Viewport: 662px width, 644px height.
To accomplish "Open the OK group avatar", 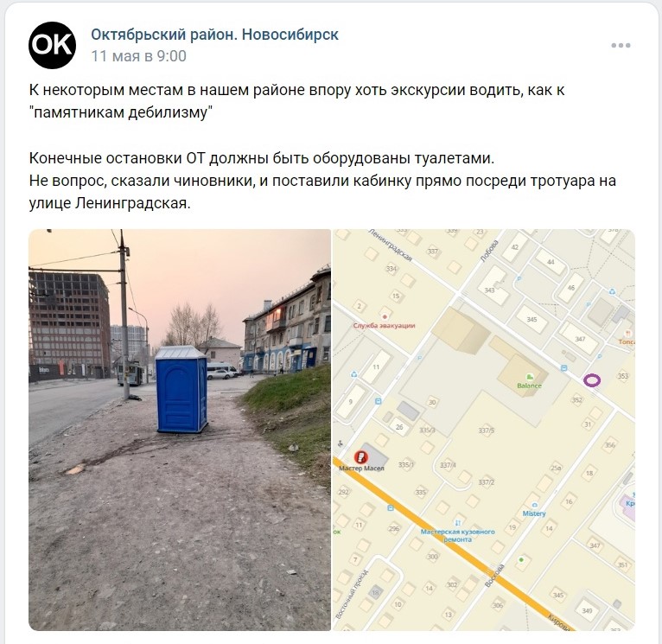I will pyautogui.click(x=53, y=45).
